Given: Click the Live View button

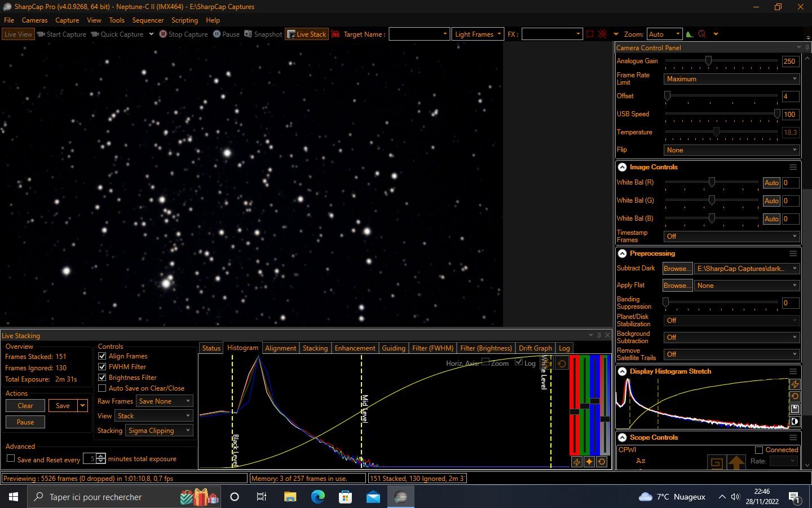Looking at the screenshot, I should click(18, 34).
